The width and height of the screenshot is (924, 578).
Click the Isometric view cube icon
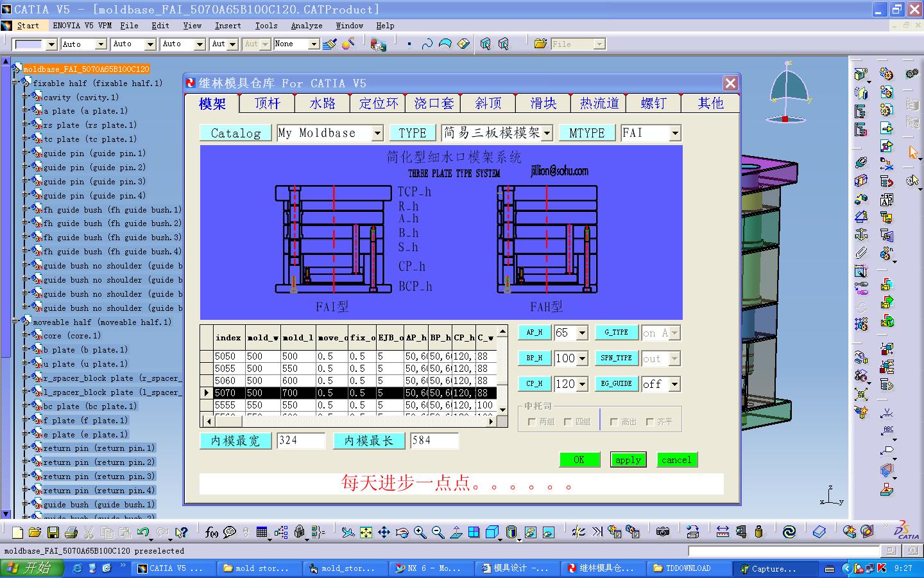tap(492, 532)
